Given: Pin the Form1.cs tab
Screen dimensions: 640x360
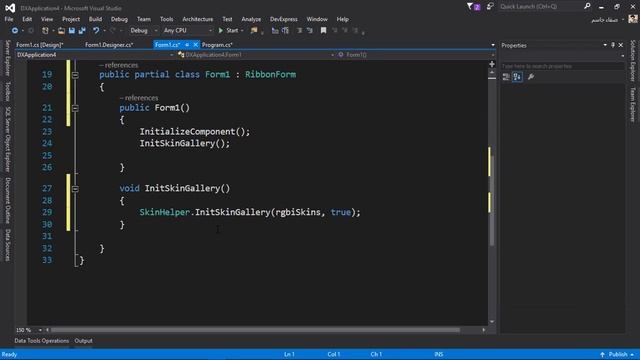Looking at the screenshot, I should point(187,45).
